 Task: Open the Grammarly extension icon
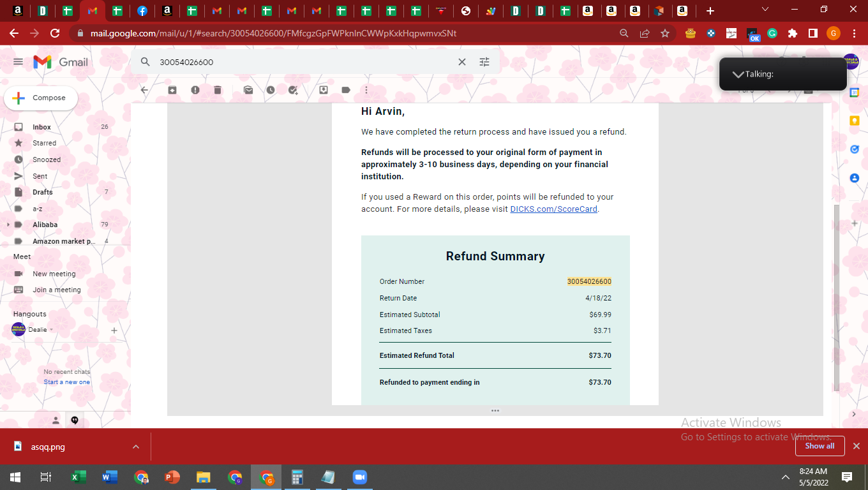[x=772, y=33]
